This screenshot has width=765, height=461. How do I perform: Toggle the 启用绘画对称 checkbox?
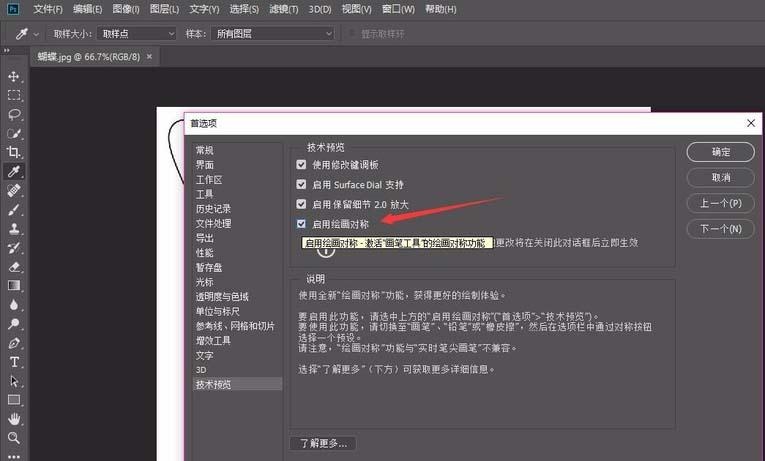[301, 224]
